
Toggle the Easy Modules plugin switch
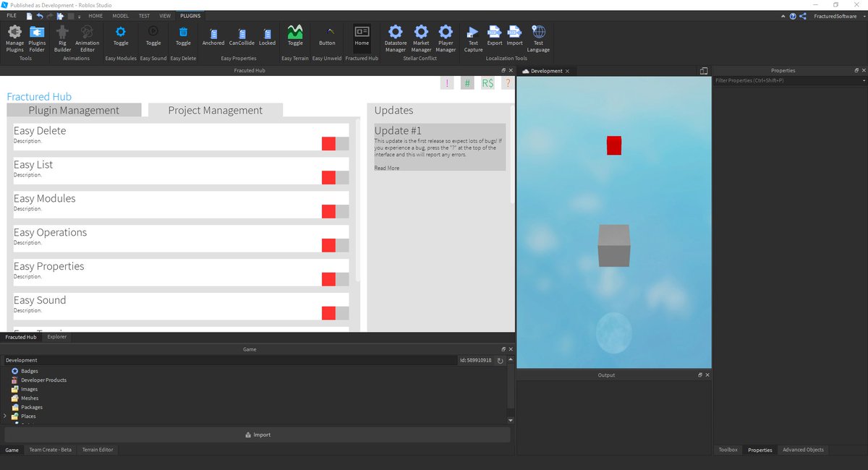pyautogui.click(x=335, y=211)
